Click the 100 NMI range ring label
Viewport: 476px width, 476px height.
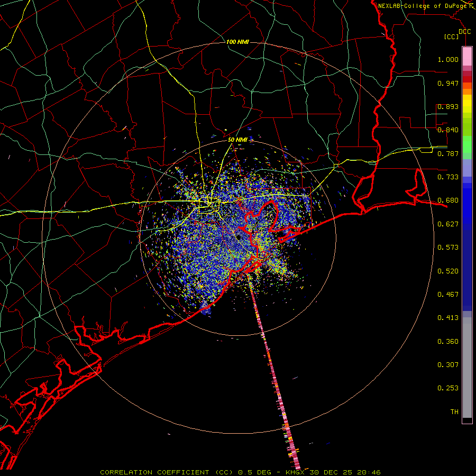point(237,42)
